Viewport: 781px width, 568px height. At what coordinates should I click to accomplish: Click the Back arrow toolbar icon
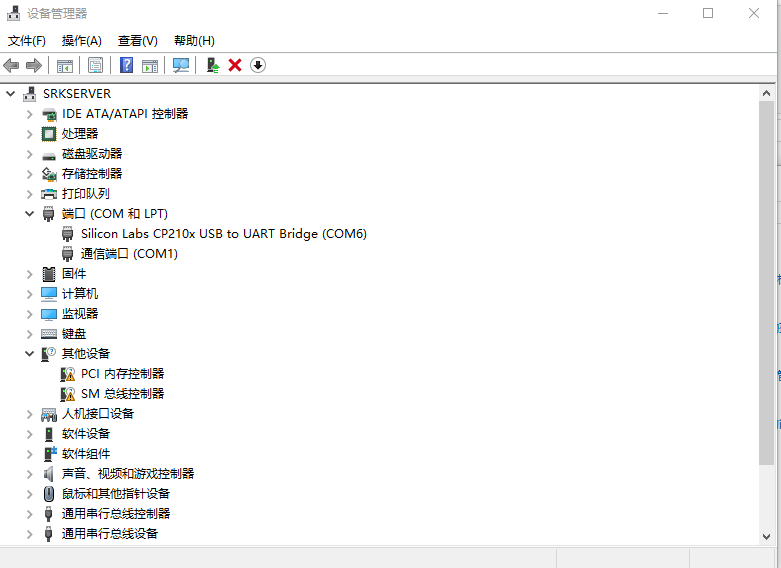point(11,65)
